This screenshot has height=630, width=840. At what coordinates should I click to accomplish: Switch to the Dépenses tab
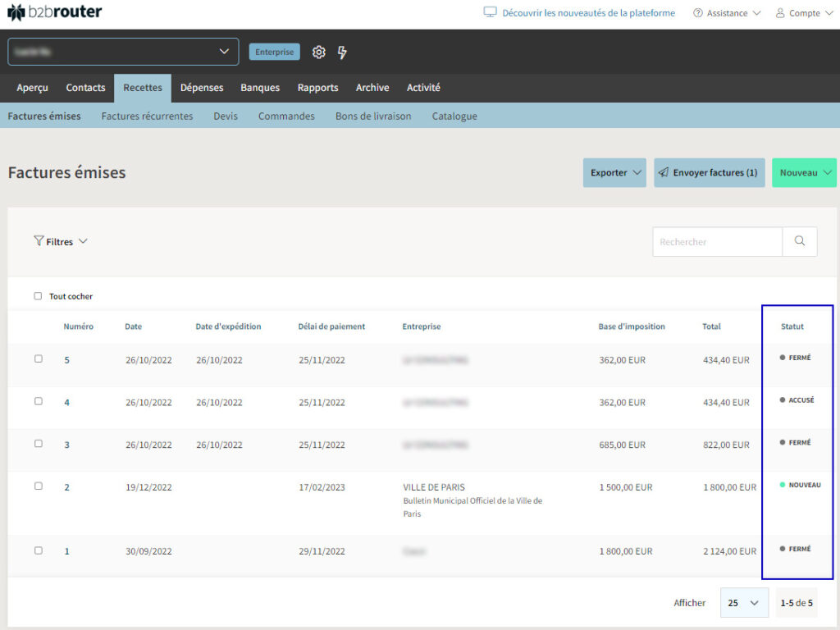pos(202,87)
